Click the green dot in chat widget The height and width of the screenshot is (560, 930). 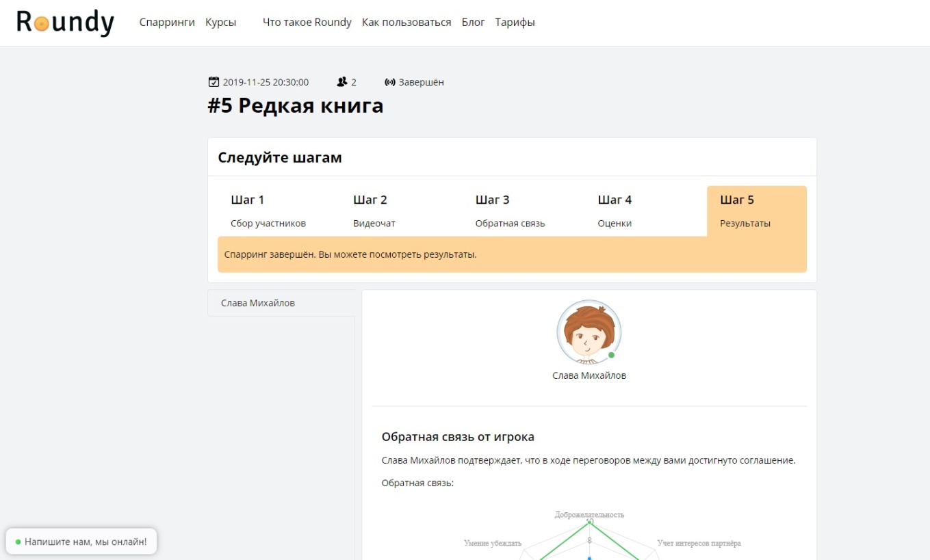18,542
